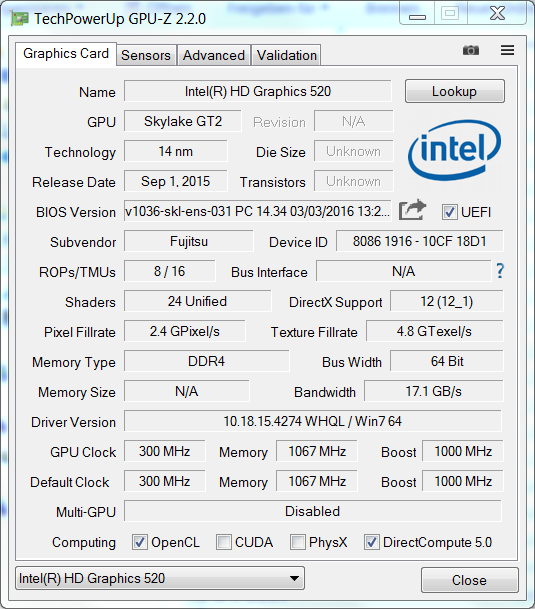Go to the Validation tab

[287, 55]
